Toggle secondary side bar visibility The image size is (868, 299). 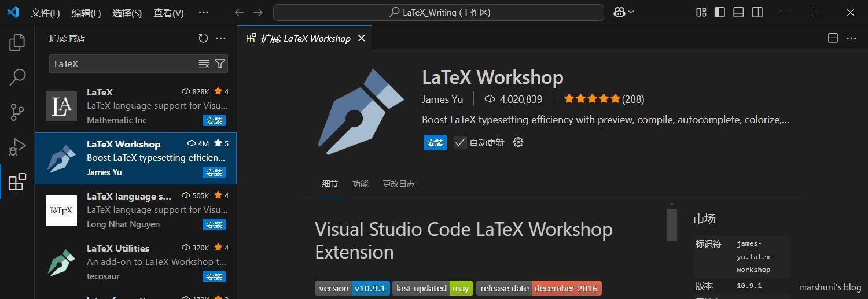757,12
